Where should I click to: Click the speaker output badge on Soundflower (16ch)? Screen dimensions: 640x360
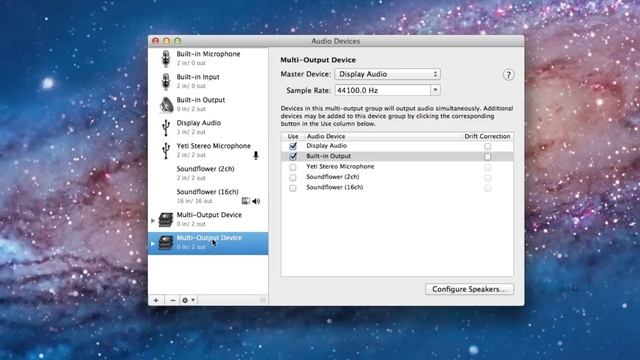pyautogui.click(x=256, y=201)
